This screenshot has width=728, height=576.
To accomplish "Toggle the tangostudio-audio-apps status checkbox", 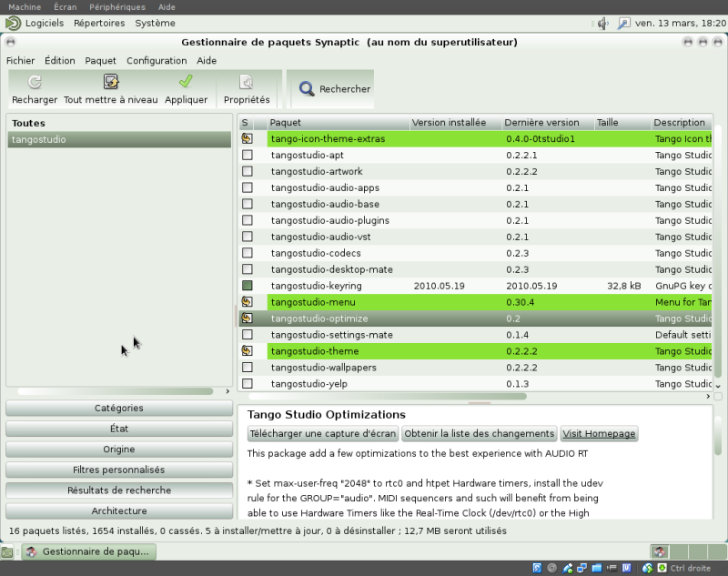I will click(248, 187).
